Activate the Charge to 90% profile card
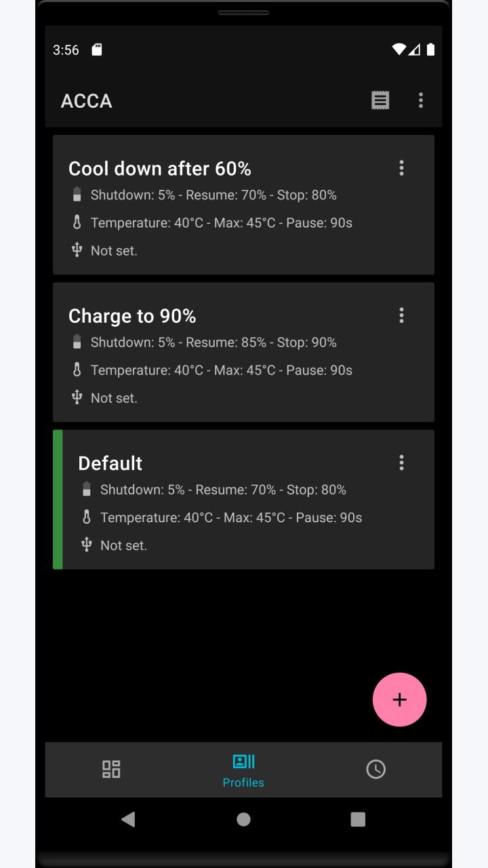Image resolution: width=488 pixels, height=868 pixels. 243,352
